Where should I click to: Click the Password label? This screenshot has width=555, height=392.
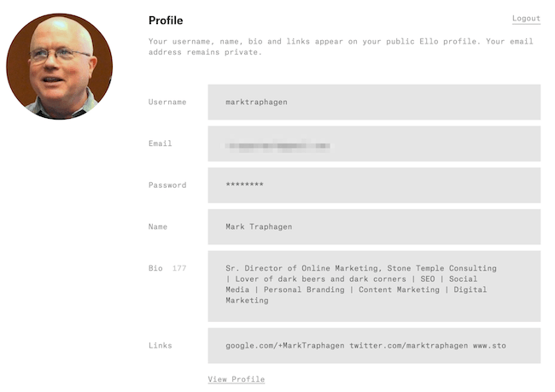[167, 185]
